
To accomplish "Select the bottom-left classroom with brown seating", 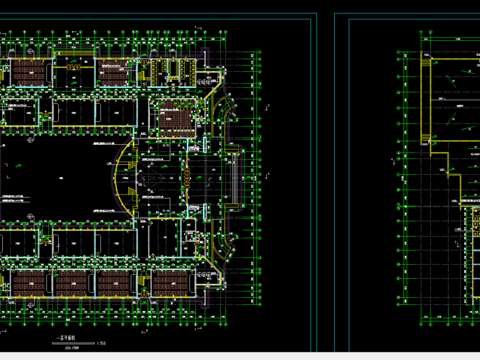I will [x=29, y=283].
